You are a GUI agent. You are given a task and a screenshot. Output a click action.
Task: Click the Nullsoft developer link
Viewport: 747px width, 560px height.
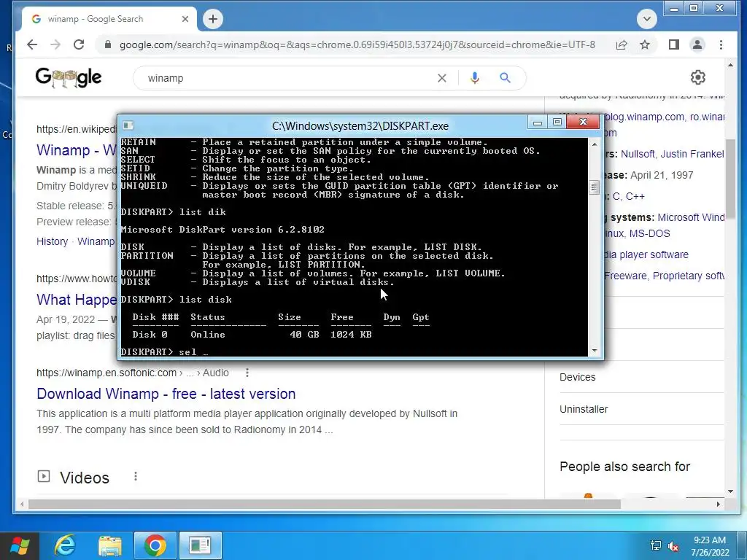(638, 155)
